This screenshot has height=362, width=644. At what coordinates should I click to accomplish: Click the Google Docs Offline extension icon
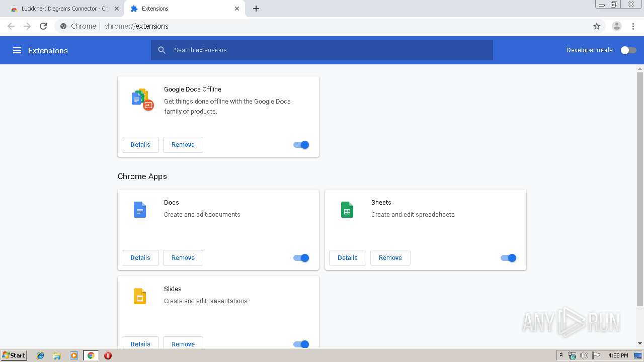click(142, 100)
